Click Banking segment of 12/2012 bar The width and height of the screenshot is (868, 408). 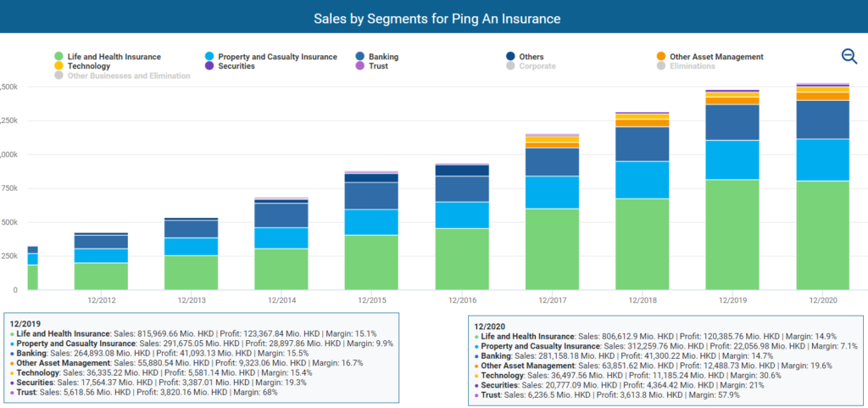pos(101,243)
